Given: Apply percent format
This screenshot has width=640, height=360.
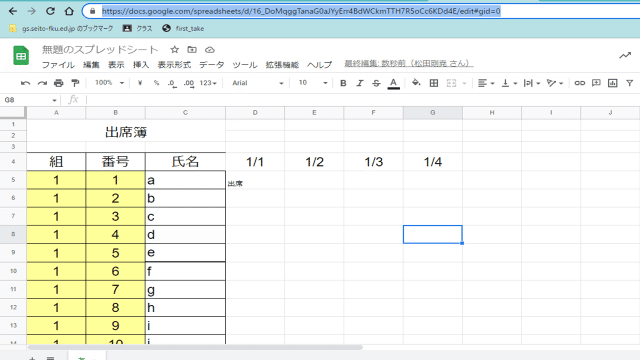Looking at the screenshot, I should point(156,83).
